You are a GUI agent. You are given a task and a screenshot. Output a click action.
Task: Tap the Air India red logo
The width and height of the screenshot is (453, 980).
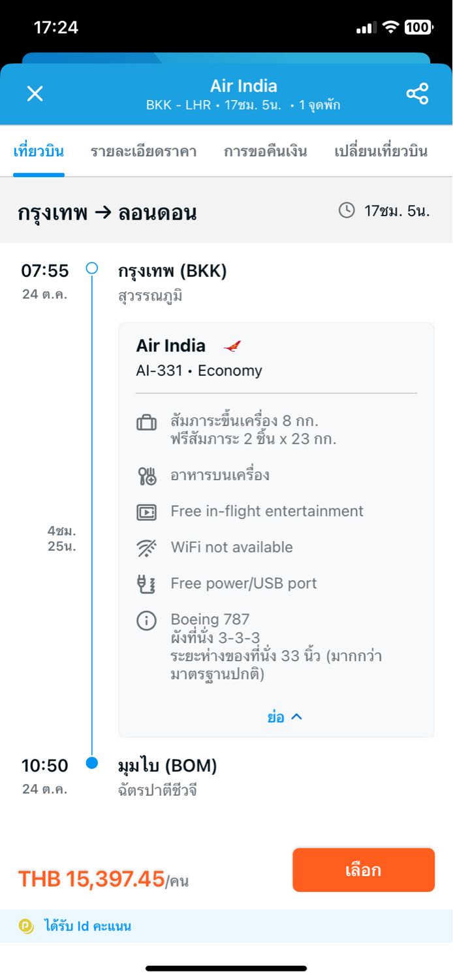232,346
